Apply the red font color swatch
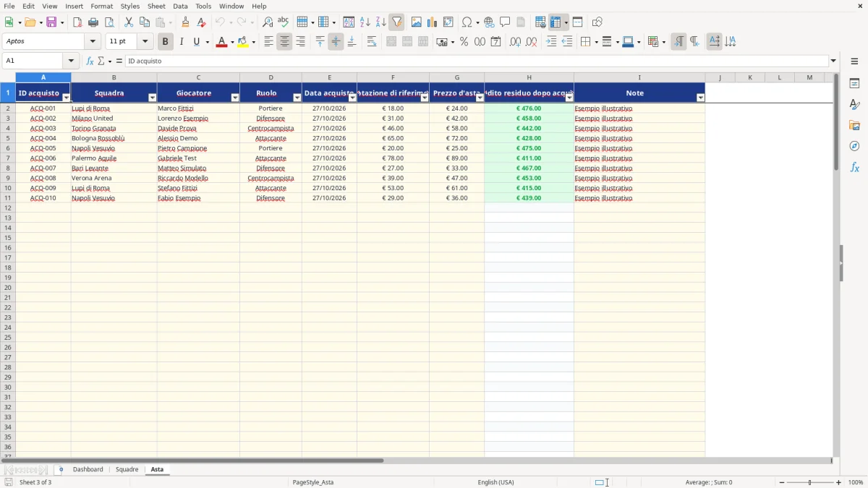The height and width of the screenshot is (488, 868). (221, 42)
